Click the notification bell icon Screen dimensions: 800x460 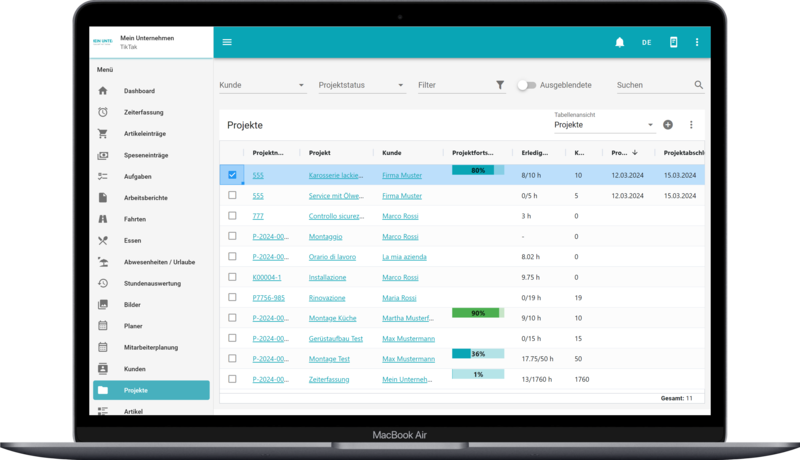point(619,42)
